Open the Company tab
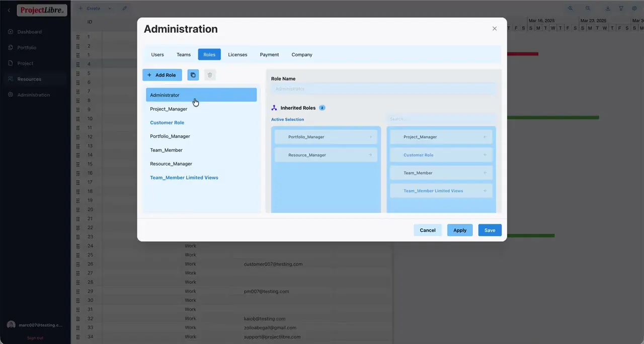 (x=302, y=54)
